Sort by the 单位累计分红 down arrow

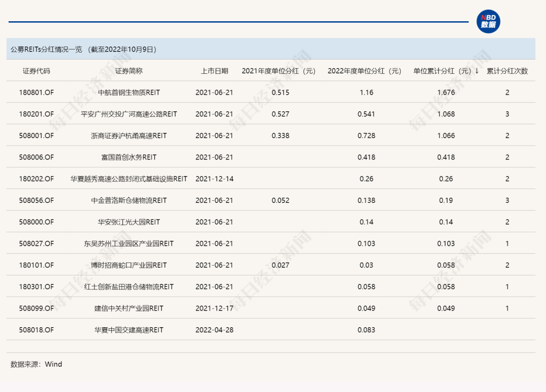tap(477, 71)
